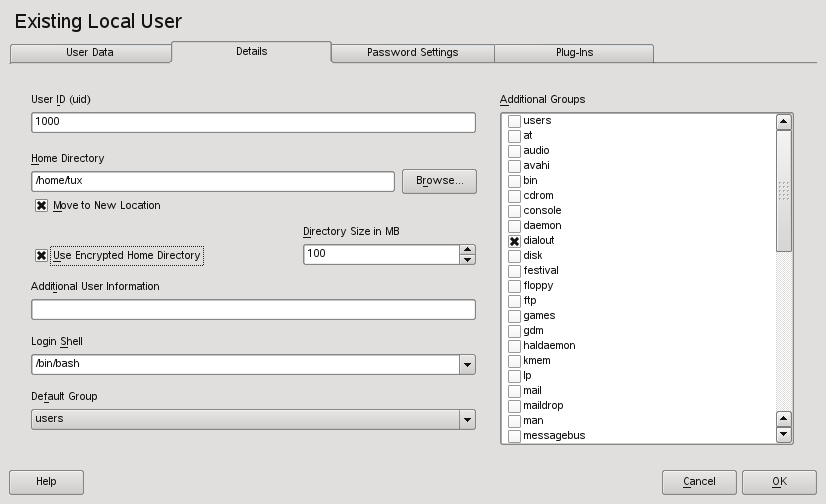Image resolution: width=826 pixels, height=504 pixels.
Task: Click the Directory Size in MB field
Action: pos(381,254)
